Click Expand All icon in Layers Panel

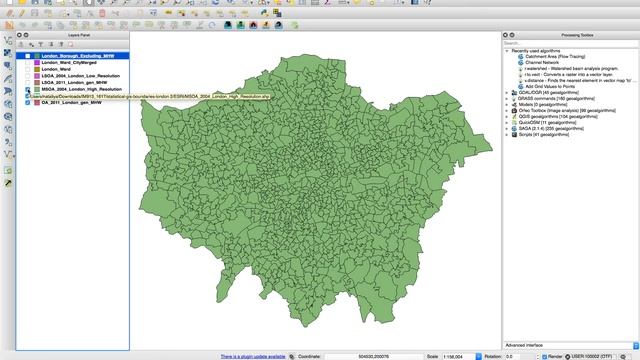(51, 44)
